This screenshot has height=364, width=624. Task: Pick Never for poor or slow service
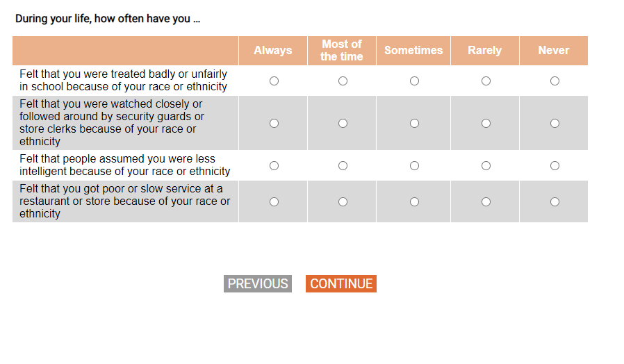point(555,202)
